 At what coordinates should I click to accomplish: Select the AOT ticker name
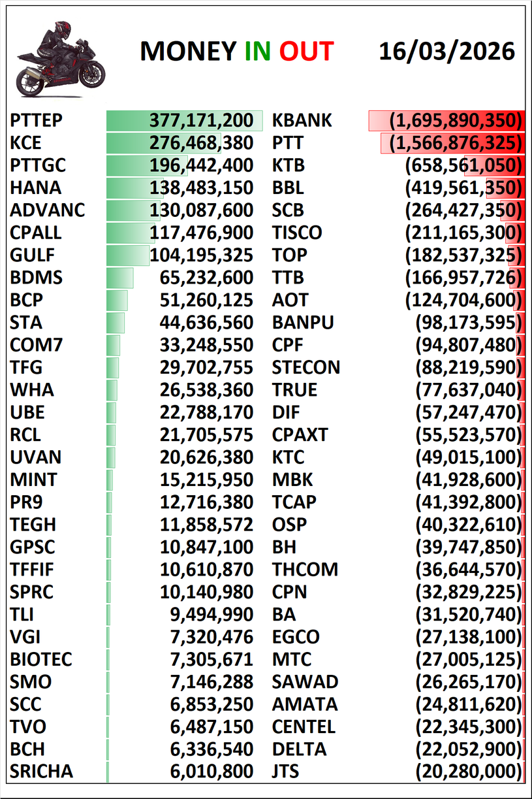290,301
